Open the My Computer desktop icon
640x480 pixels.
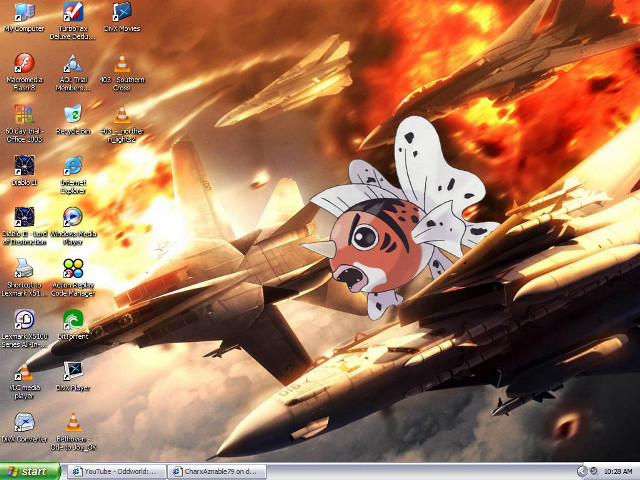click(24, 17)
